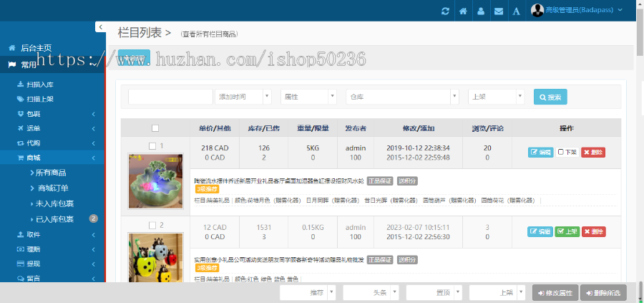Image resolution: width=644 pixels, height=303 pixels.
Task: Open the bottom 置顶 dropdown
Action: [434, 293]
